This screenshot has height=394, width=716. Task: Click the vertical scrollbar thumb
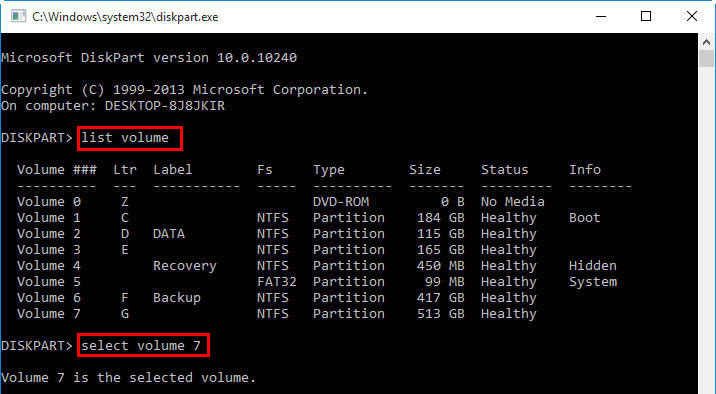[706, 59]
